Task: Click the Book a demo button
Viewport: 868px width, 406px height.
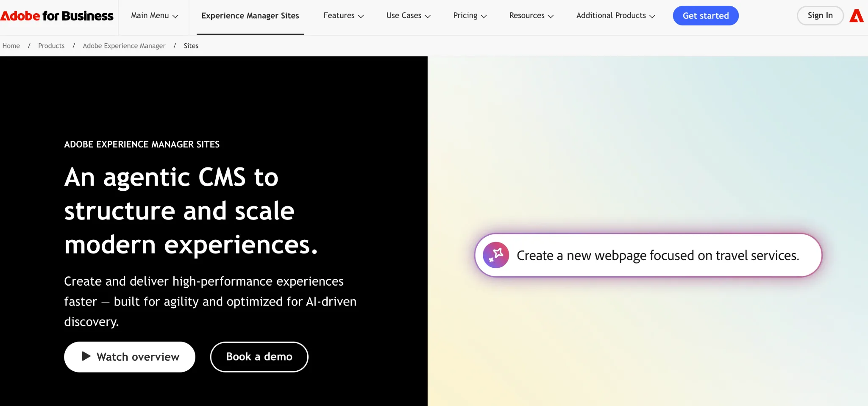Action: pos(259,357)
